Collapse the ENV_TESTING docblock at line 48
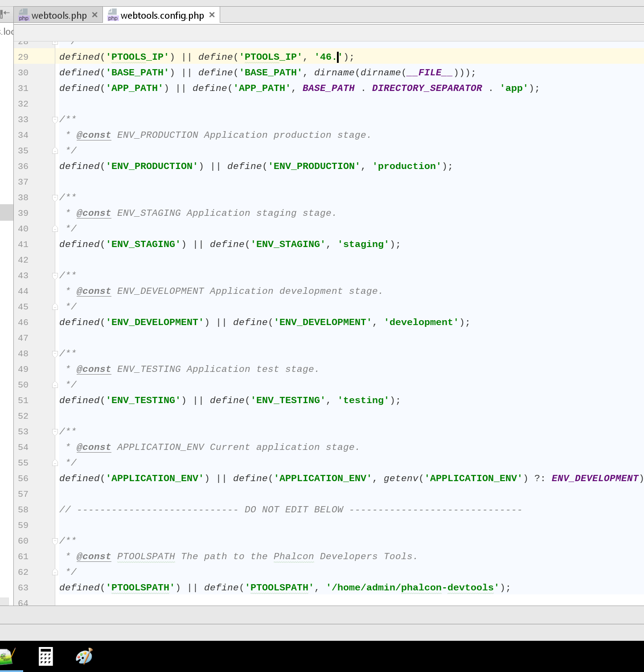Image resolution: width=644 pixels, height=672 pixels. [x=55, y=353]
